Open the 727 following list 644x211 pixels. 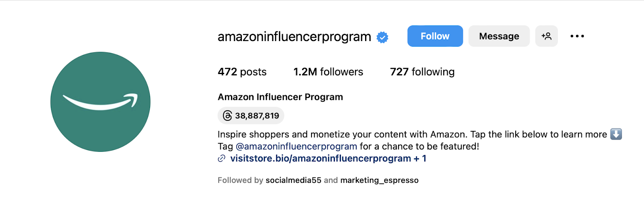click(x=422, y=72)
